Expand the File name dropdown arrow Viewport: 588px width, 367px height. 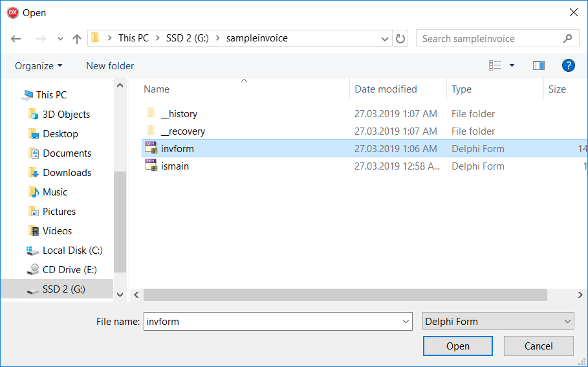coord(406,322)
